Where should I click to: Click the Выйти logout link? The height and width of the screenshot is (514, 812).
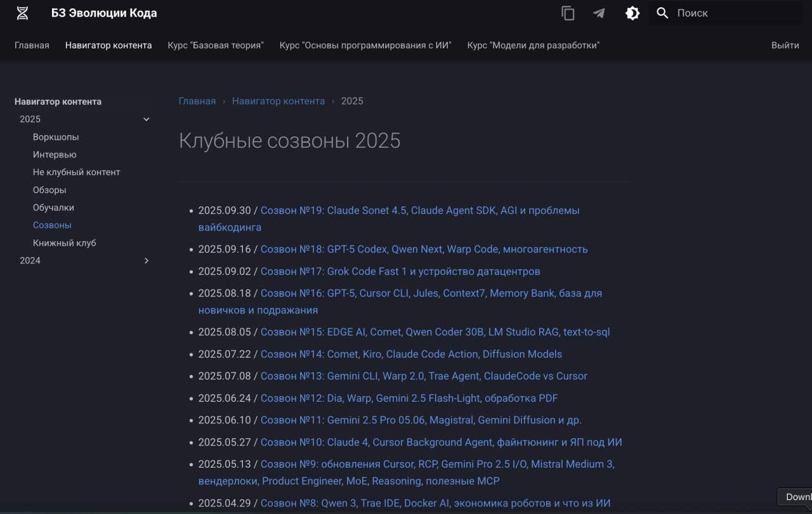[x=785, y=45]
